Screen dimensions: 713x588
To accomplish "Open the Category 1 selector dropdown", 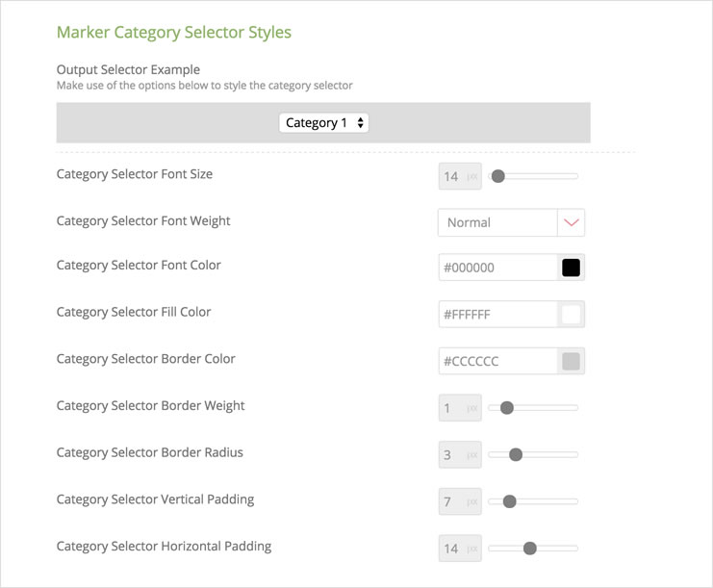I will pos(323,123).
